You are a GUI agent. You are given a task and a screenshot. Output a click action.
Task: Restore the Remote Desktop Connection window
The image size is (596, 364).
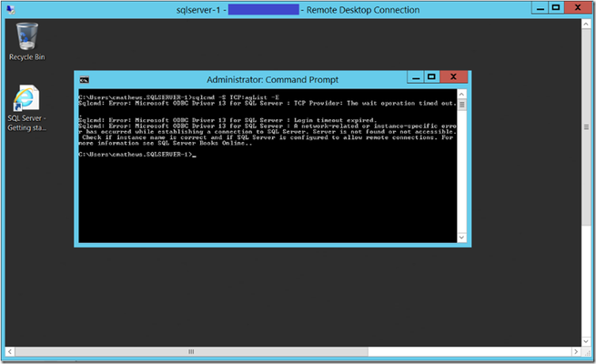pos(556,8)
